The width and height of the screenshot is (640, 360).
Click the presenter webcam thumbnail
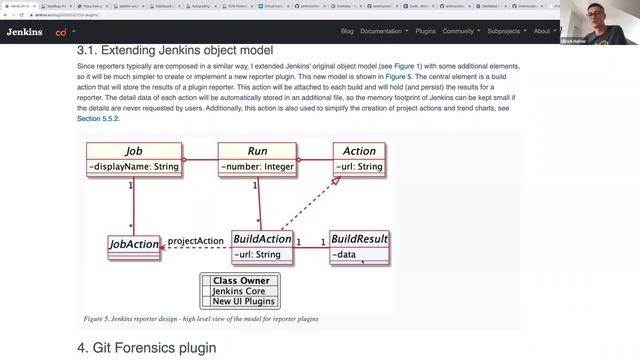pyautogui.click(x=600, y=22)
